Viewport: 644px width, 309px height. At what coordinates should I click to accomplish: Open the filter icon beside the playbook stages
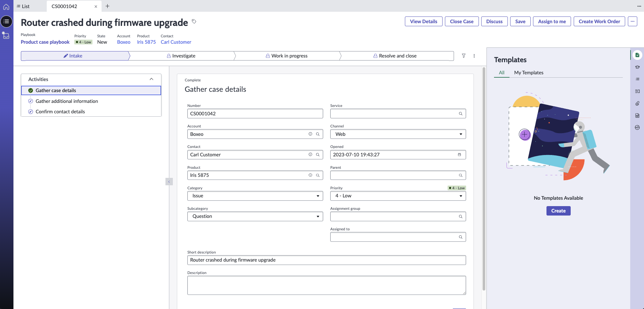(x=464, y=56)
